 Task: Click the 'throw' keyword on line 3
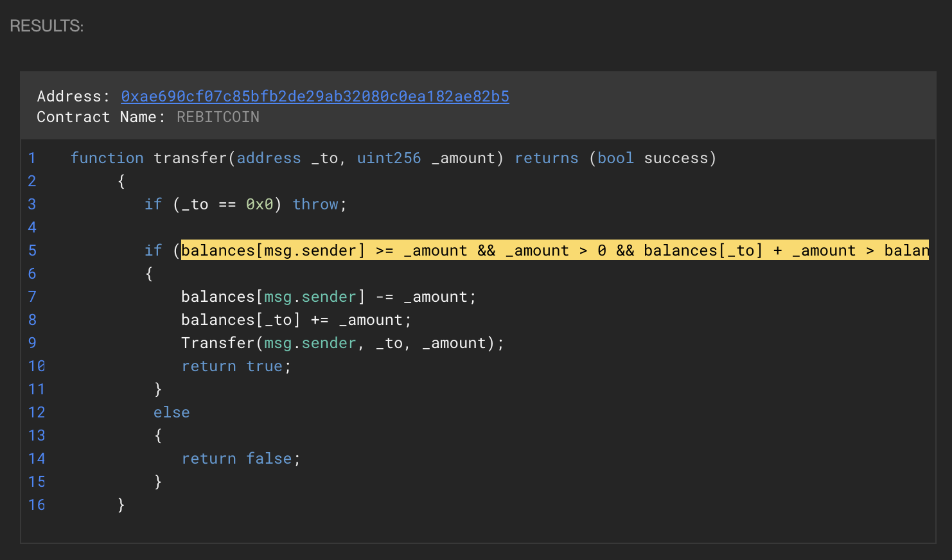tap(315, 204)
